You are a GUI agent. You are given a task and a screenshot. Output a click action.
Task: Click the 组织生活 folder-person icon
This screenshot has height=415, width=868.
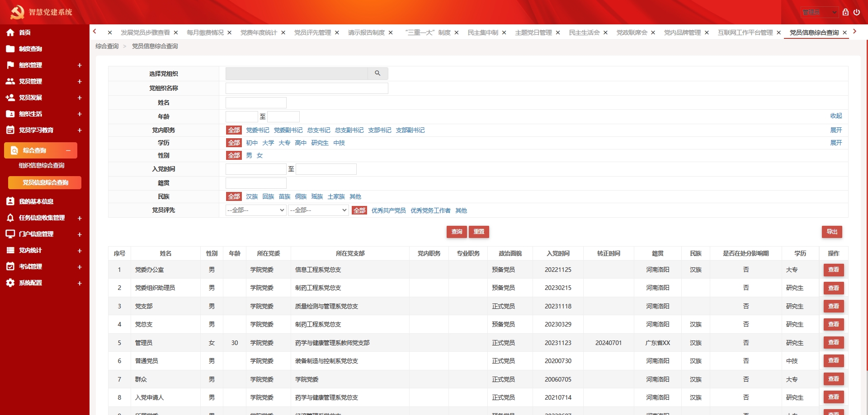tap(10, 114)
